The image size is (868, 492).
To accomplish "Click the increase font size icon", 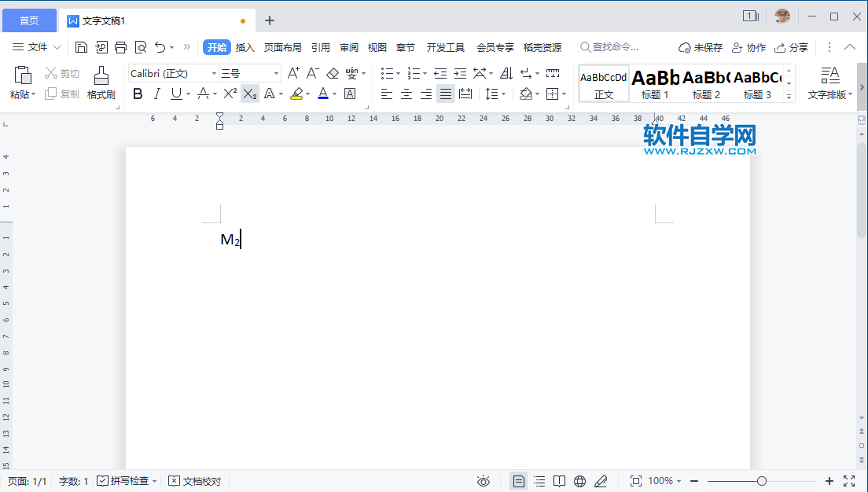I will click(293, 73).
